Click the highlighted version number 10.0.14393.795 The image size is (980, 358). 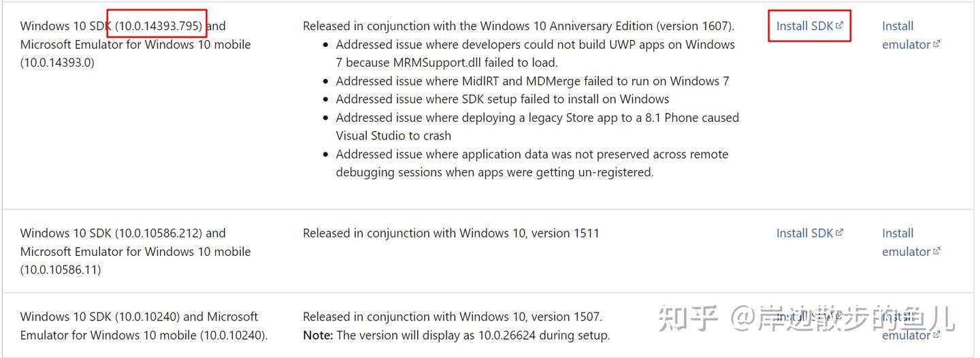coord(158,26)
